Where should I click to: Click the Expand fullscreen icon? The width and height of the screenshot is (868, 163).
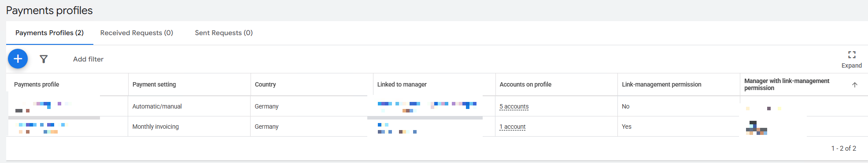852,55
